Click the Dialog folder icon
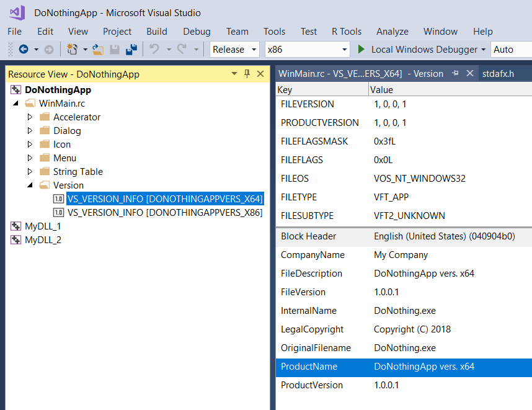This screenshot has height=410, width=532. (45, 130)
